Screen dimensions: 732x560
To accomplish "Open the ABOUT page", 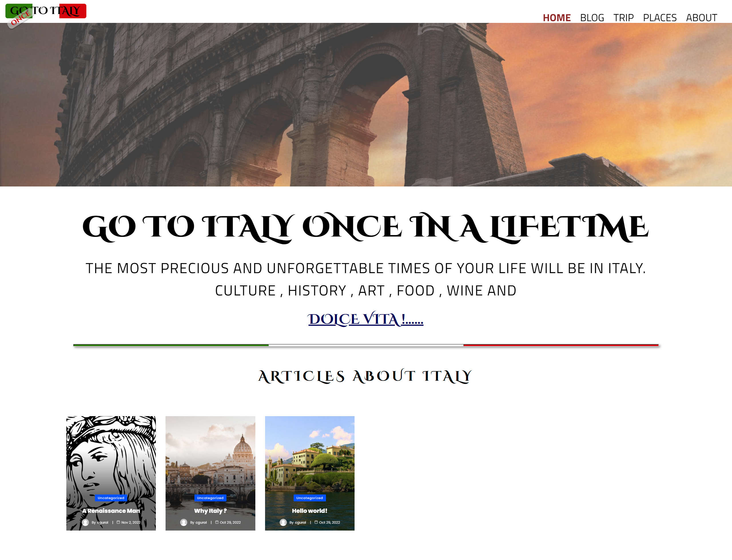I will tap(701, 18).
